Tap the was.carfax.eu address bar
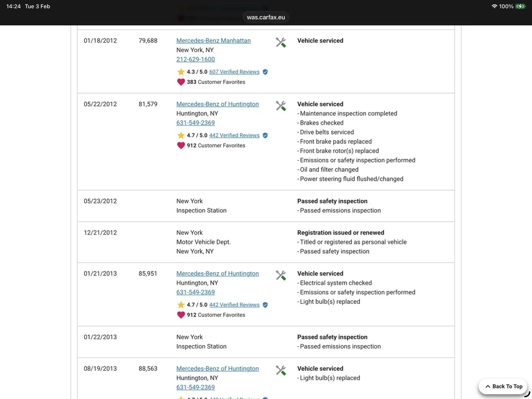Screen dimensions: 532x399 pyautogui.click(x=266, y=17)
